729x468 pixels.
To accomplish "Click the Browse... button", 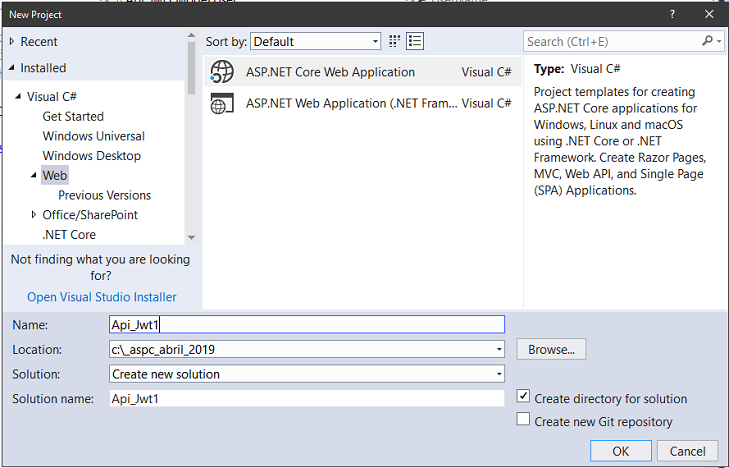I will (x=551, y=349).
